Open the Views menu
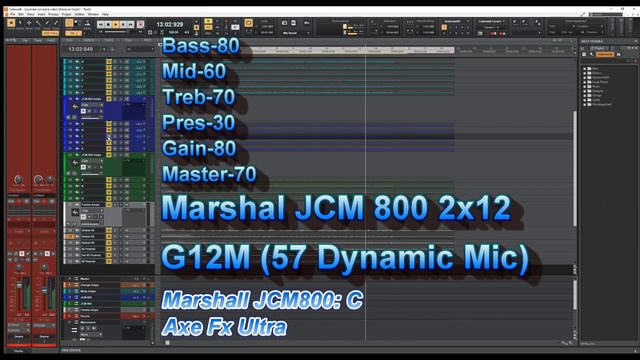Viewport: 640px width, 360px height. coord(31,14)
